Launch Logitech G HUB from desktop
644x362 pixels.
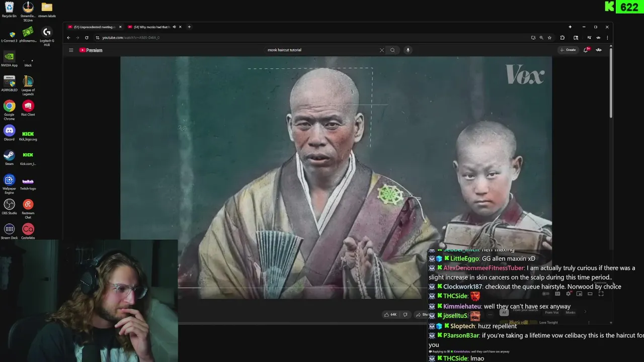tap(47, 37)
